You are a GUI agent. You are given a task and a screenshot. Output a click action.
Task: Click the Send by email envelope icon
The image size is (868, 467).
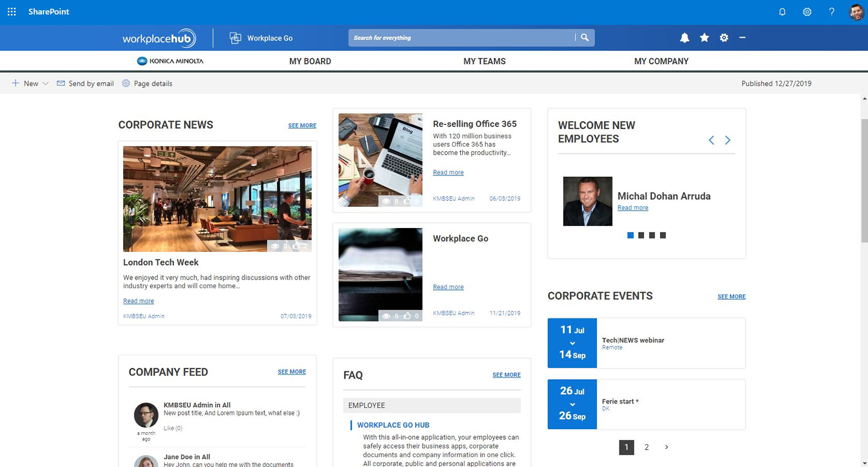click(x=61, y=83)
